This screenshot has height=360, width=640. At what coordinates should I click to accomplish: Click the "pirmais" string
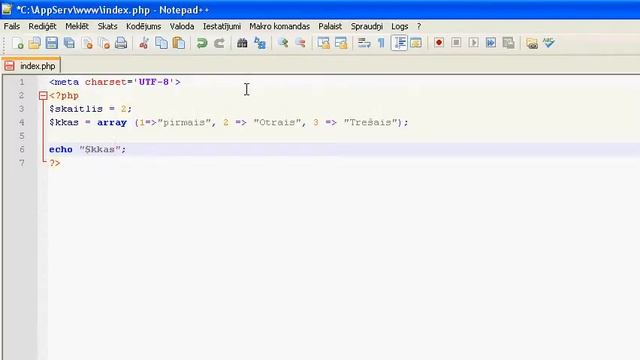click(184, 122)
